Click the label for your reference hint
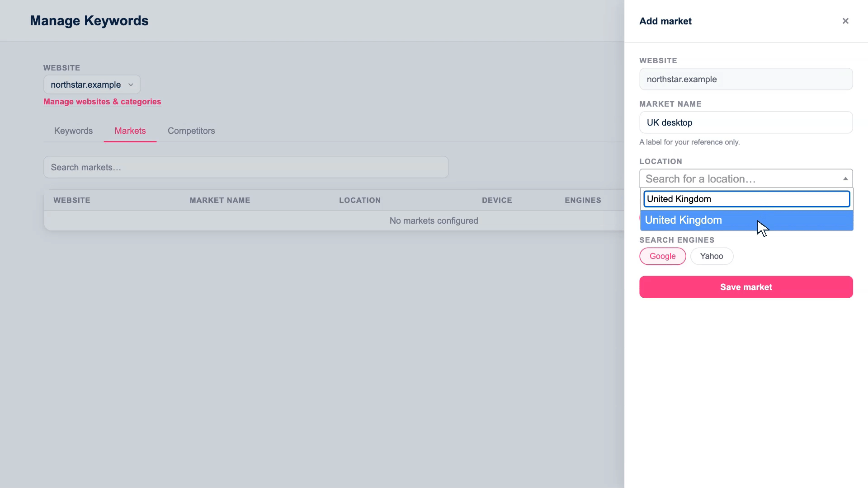The height and width of the screenshot is (488, 868). (x=689, y=142)
